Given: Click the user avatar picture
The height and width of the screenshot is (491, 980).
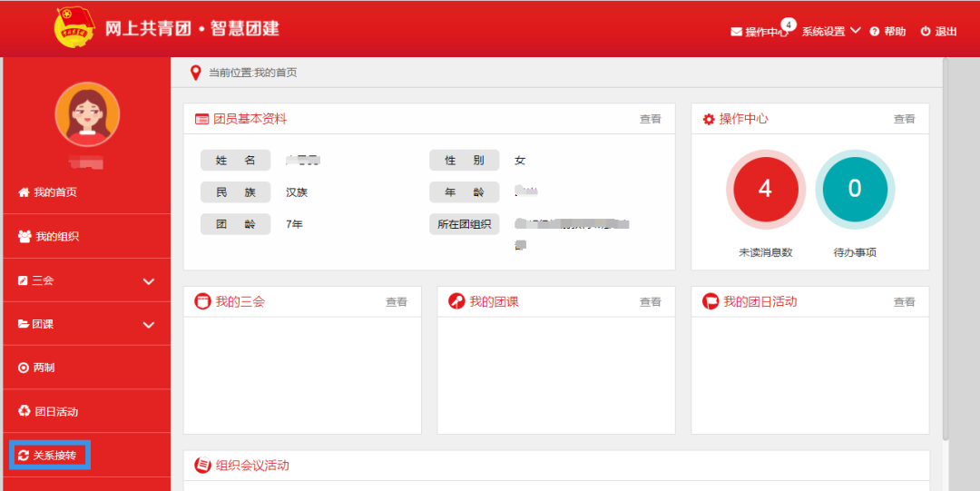Looking at the screenshot, I should pyautogui.click(x=87, y=114).
